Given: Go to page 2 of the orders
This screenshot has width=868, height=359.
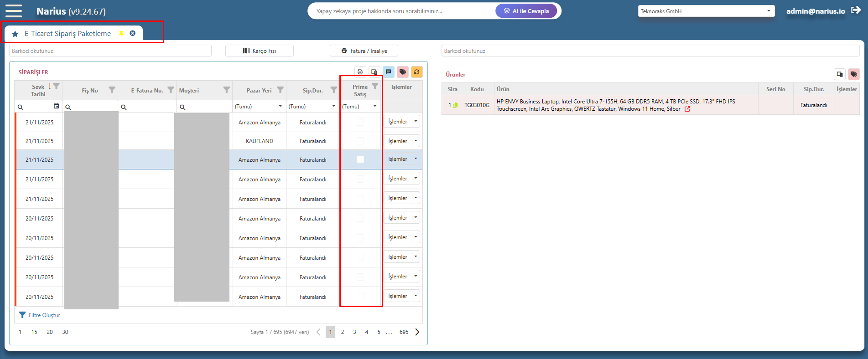Looking at the screenshot, I should tap(343, 332).
